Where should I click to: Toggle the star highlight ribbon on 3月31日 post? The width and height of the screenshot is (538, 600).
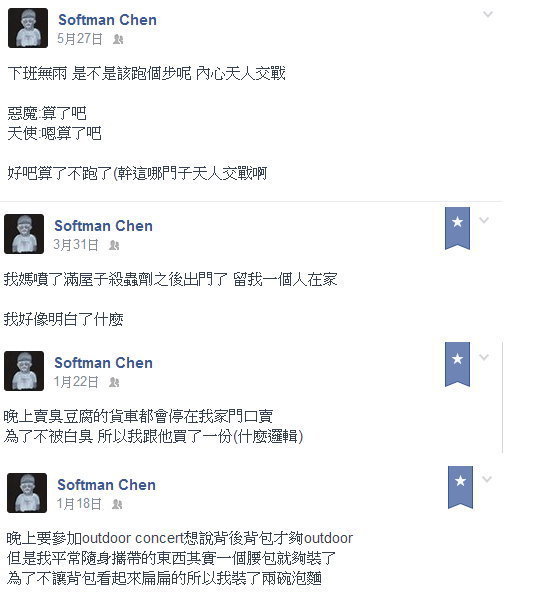click(457, 228)
